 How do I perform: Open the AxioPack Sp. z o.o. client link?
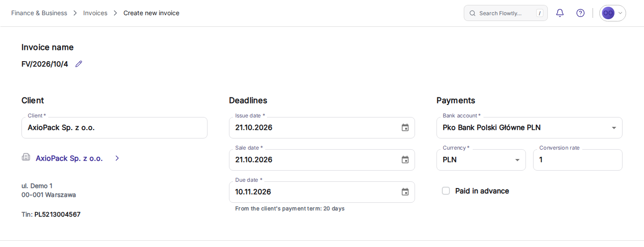click(x=69, y=158)
